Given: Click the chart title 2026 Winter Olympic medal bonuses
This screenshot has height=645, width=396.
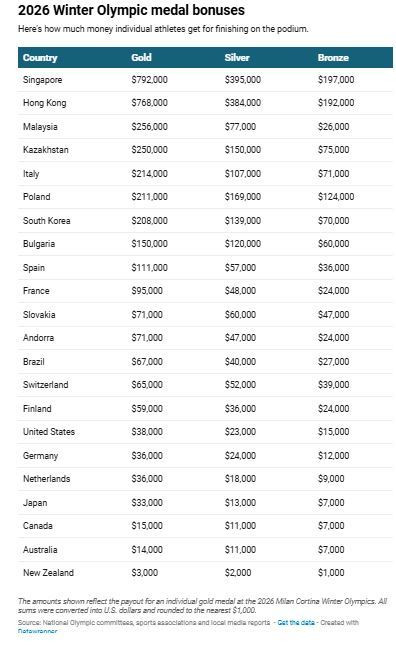Looking at the screenshot, I should click(131, 10).
